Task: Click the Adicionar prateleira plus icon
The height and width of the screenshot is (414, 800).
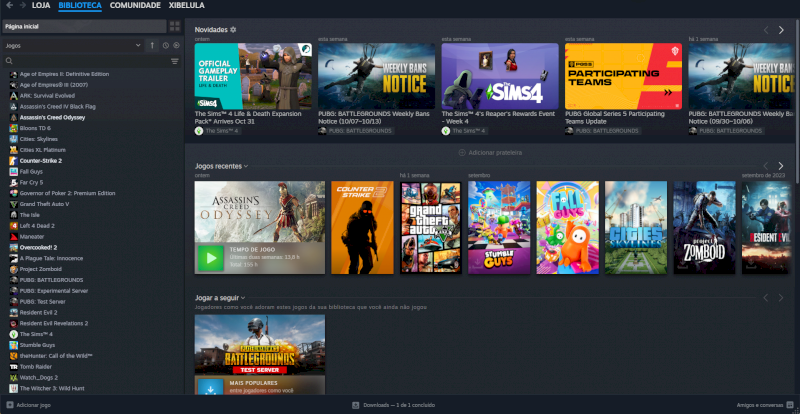Action: point(462,153)
